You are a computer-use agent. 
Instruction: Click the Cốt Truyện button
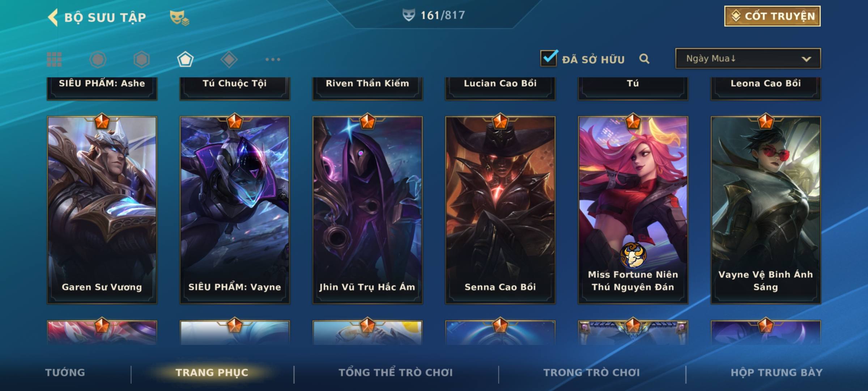(x=772, y=16)
